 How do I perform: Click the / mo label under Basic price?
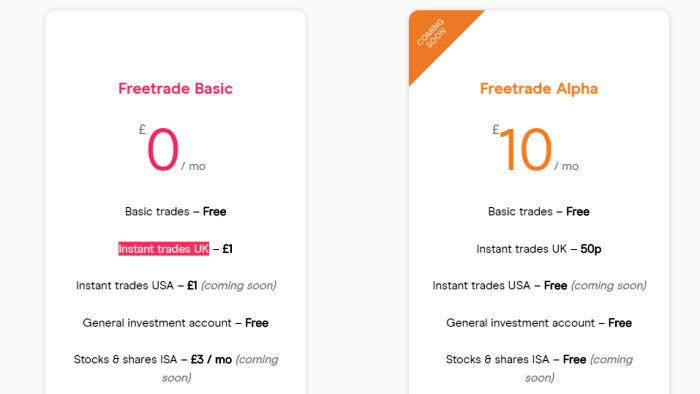click(x=193, y=166)
